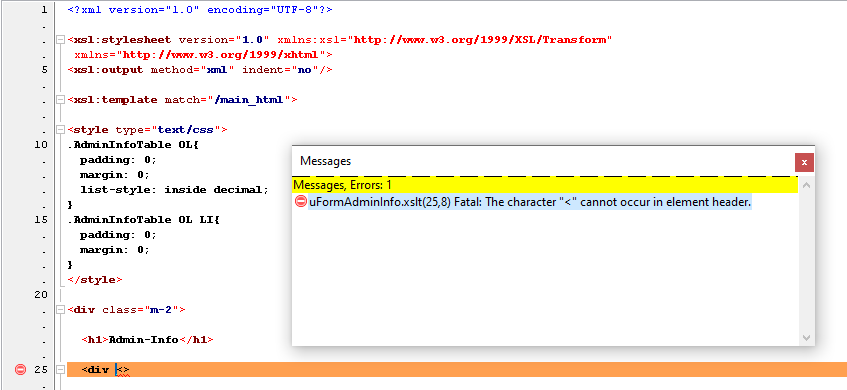Image resolution: width=847 pixels, height=390 pixels.
Task: Click line number 20 in the gutter
Action: coord(41,294)
